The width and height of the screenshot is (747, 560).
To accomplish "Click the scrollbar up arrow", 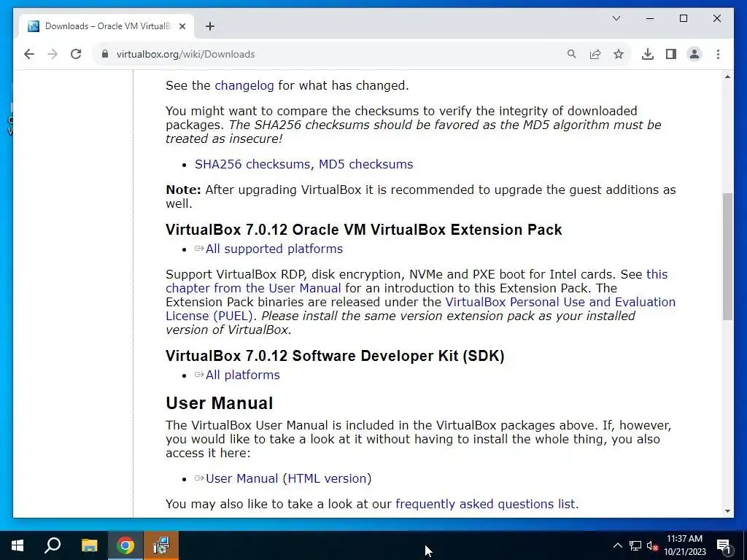I will tap(727, 77).
